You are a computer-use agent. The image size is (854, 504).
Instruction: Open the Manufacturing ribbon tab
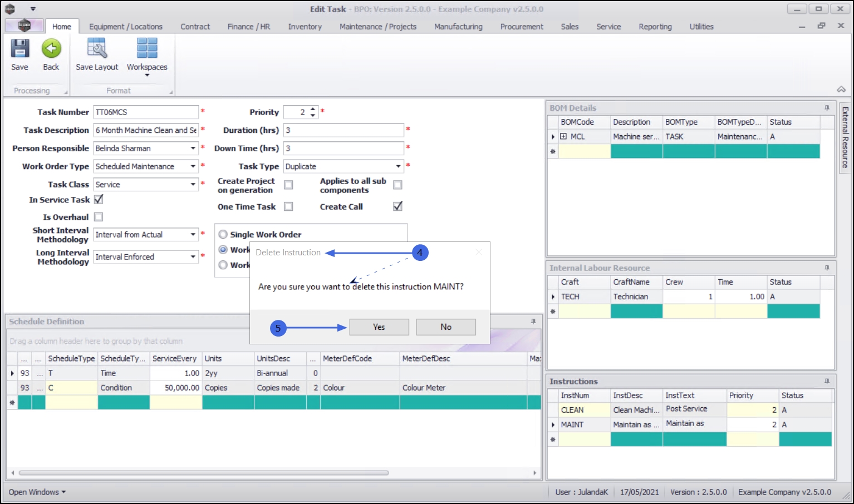point(458,27)
